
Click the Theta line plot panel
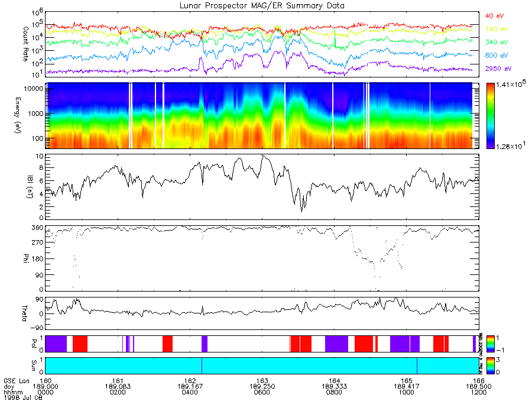click(x=262, y=313)
